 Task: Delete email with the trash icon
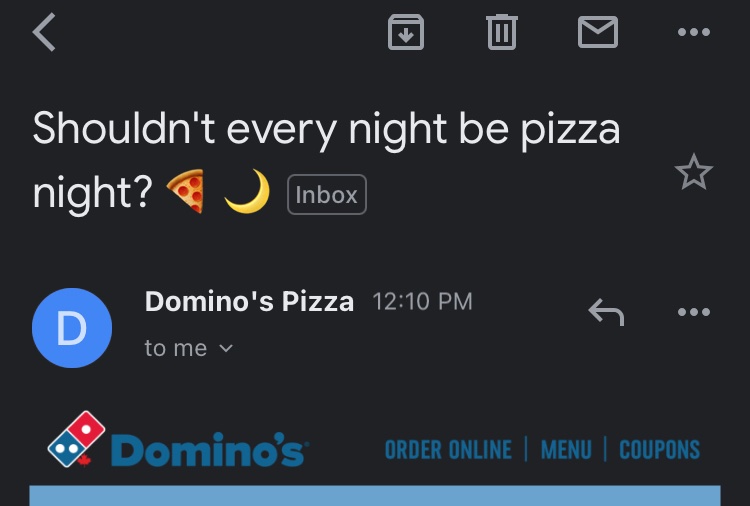pyautogui.click(x=502, y=32)
